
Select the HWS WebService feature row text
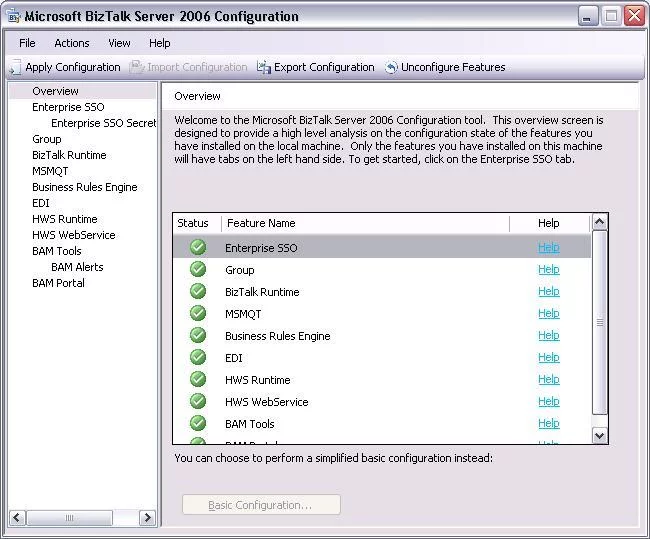pyautogui.click(x=267, y=402)
